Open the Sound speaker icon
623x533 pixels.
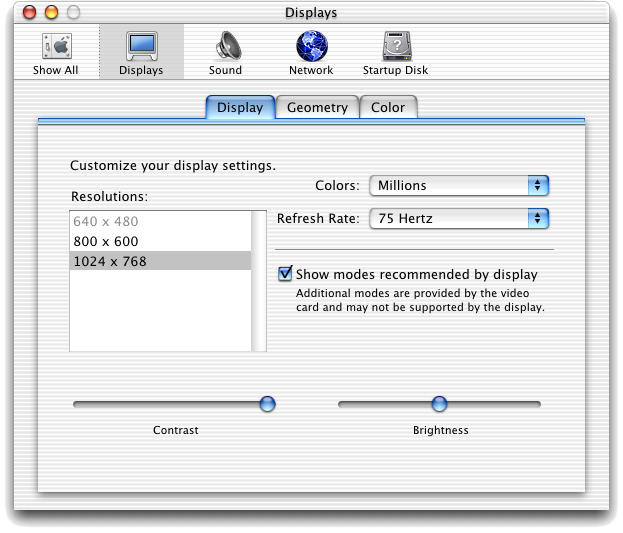(228, 46)
